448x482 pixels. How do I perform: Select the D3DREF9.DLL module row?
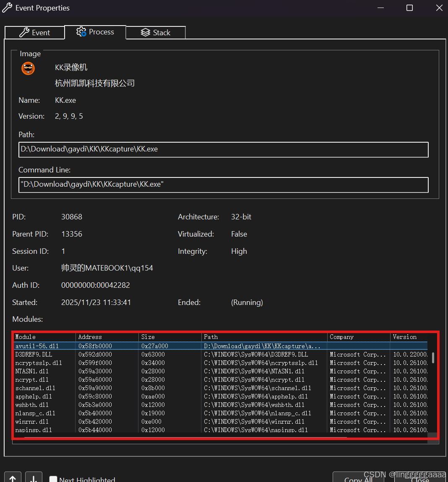[x=221, y=354]
